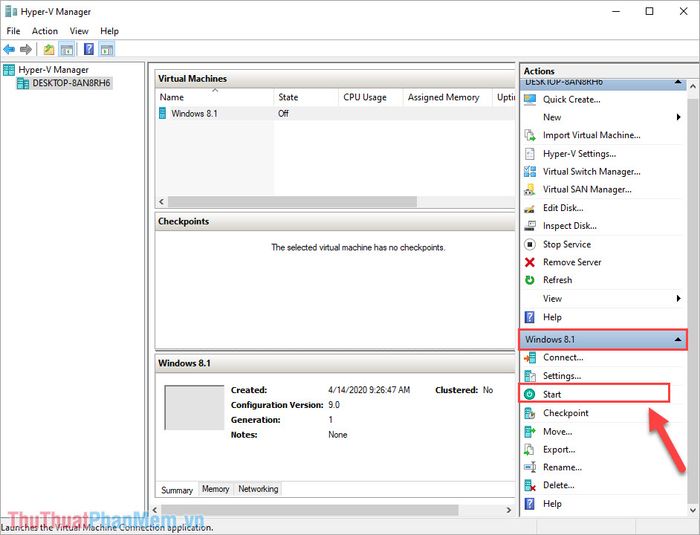The width and height of the screenshot is (700, 535).
Task: Open the Help menu in menu bar
Action: [109, 31]
